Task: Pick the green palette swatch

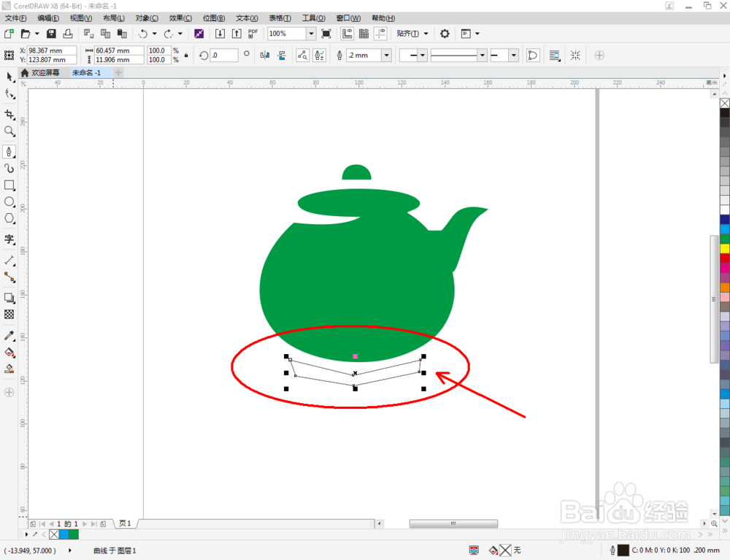Action: [x=725, y=239]
